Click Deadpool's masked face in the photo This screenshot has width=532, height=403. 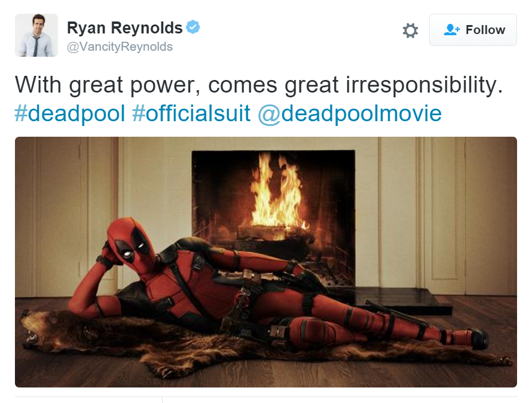click(131, 242)
